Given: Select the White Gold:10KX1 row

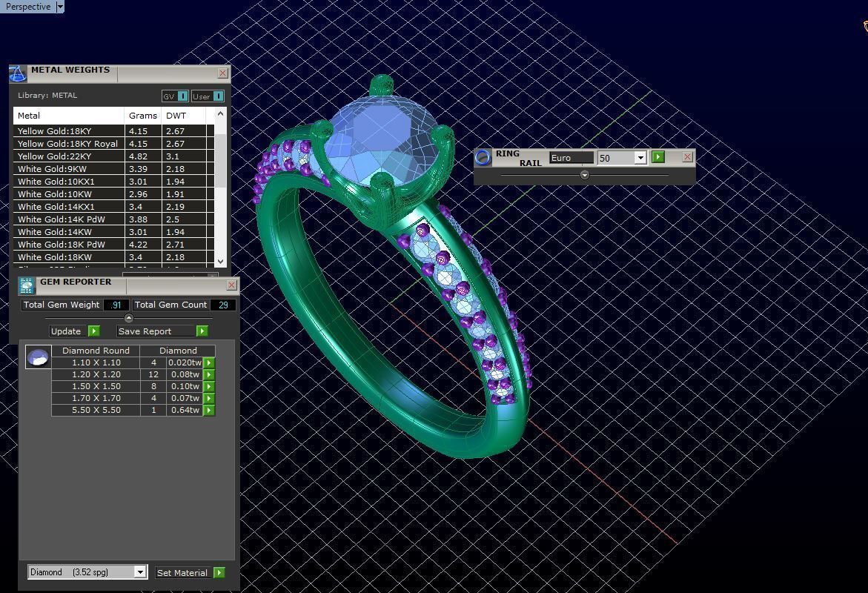Looking at the screenshot, I should 113,182.
